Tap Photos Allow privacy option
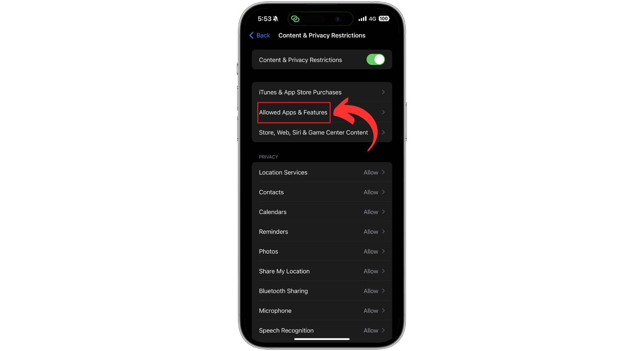Image resolution: width=644 pixels, height=351 pixels. (x=322, y=252)
